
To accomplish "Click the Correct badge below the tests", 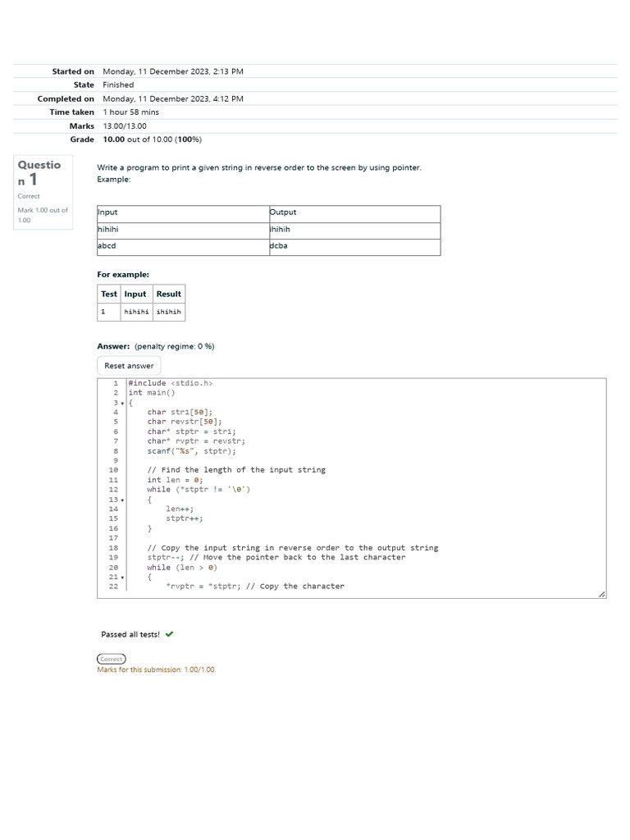I will (112, 659).
